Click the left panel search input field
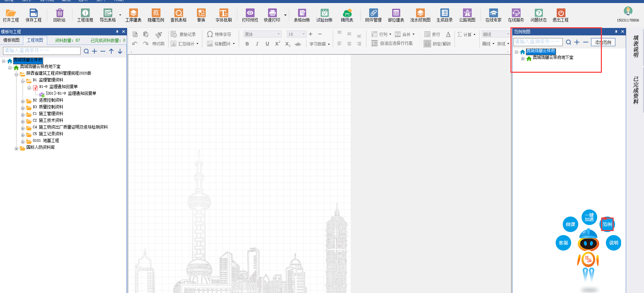The height and width of the screenshot is (293, 644). (42, 51)
